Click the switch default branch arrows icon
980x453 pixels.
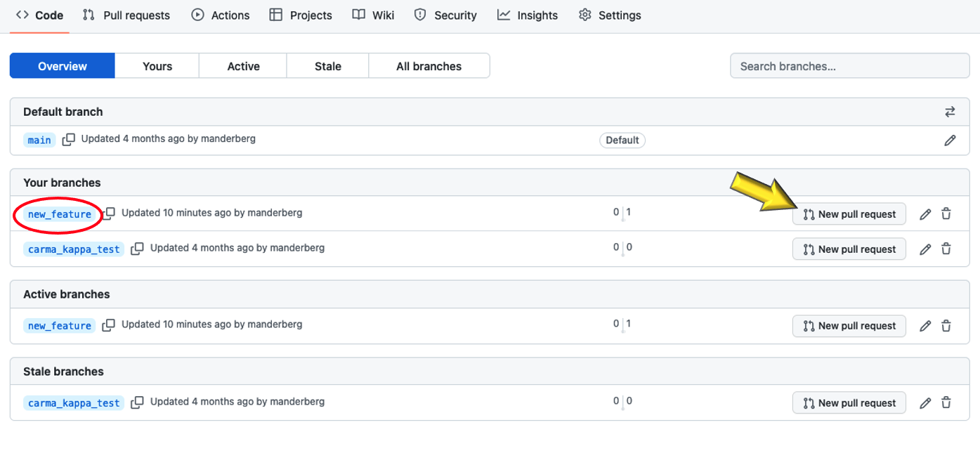click(950, 112)
